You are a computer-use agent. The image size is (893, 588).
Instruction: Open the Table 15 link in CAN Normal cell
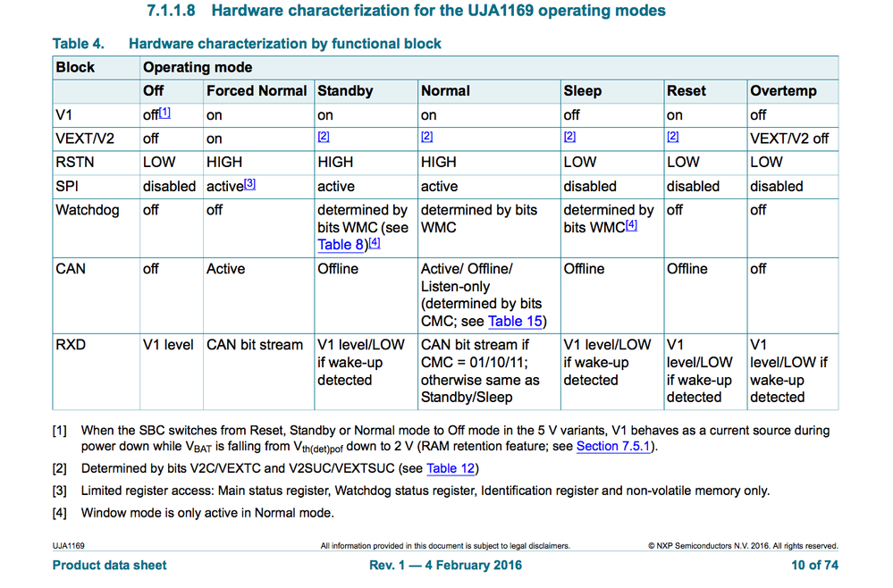[x=515, y=322]
